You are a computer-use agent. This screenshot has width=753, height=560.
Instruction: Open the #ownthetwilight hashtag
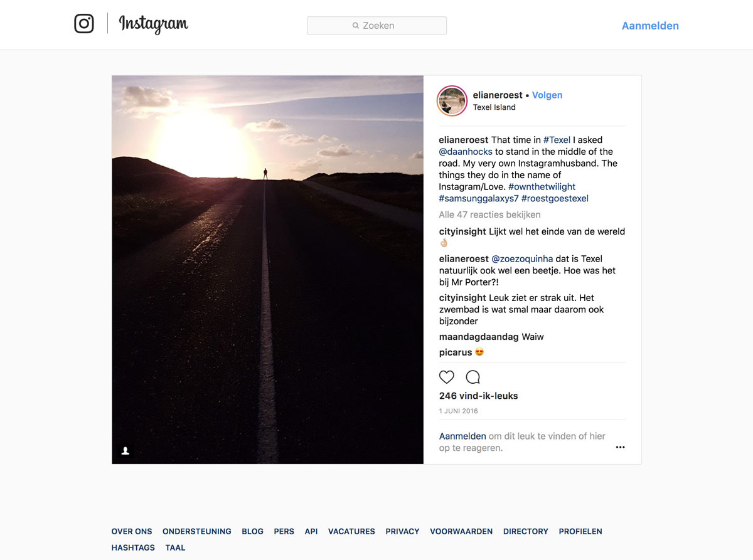pos(542,187)
